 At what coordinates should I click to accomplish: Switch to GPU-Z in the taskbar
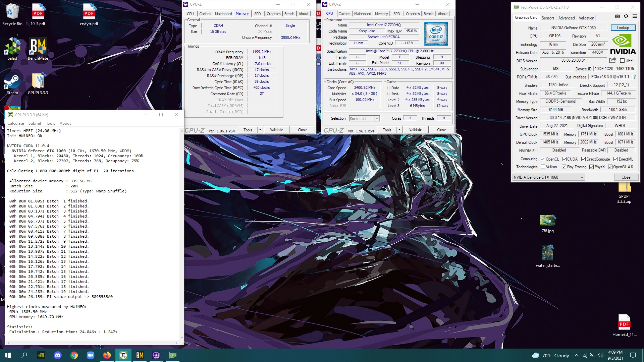[172, 355]
